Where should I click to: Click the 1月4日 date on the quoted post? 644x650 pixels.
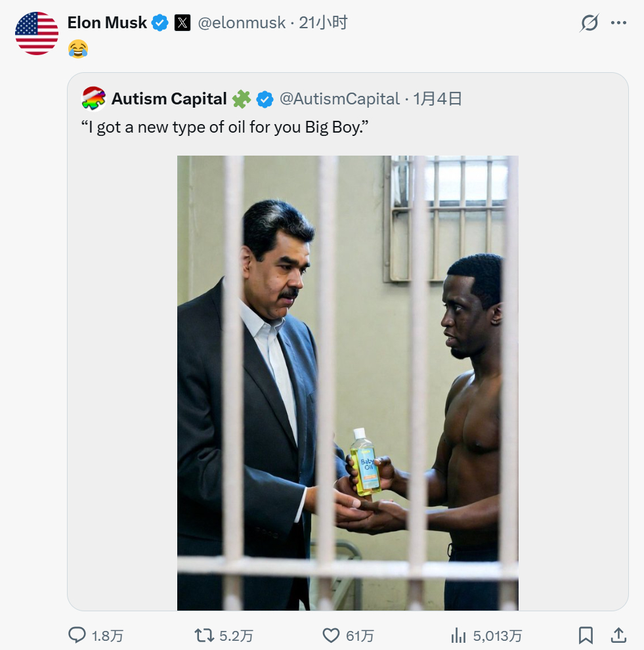pyautogui.click(x=438, y=99)
